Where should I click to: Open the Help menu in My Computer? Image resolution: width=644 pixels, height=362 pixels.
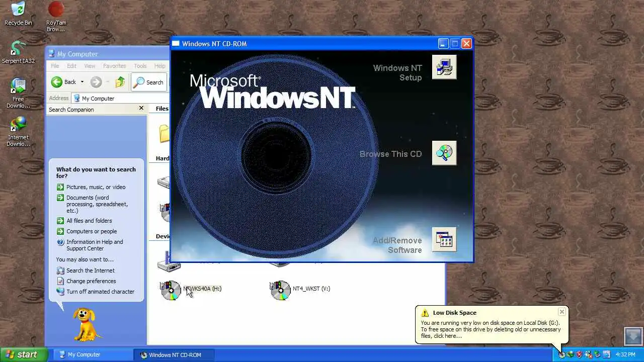click(x=160, y=66)
